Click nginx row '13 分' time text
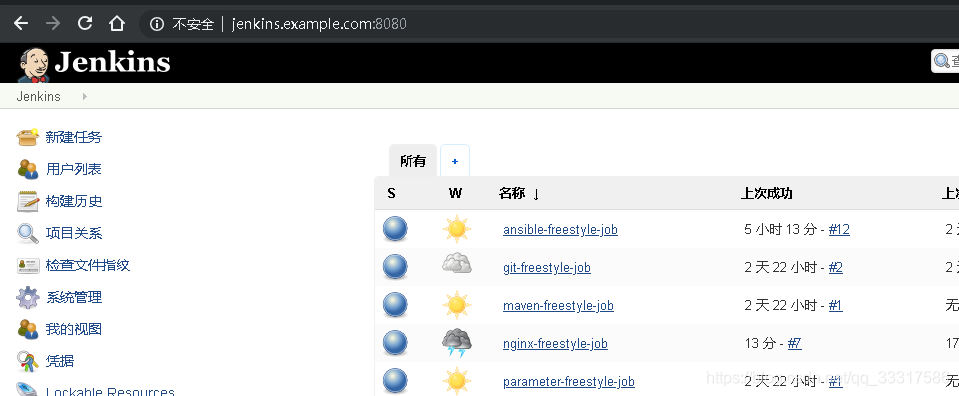Image resolution: width=959 pixels, height=396 pixels. click(760, 343)
